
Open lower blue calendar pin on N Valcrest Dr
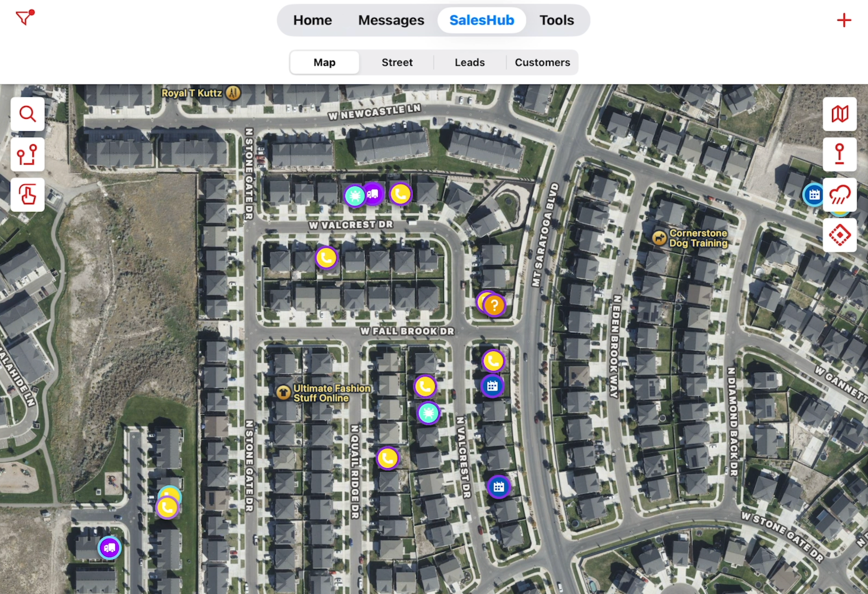(x=499, y=486)
